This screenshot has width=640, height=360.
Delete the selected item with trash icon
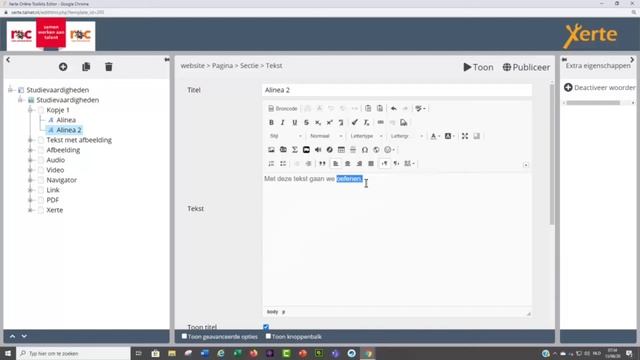[109, 67]
